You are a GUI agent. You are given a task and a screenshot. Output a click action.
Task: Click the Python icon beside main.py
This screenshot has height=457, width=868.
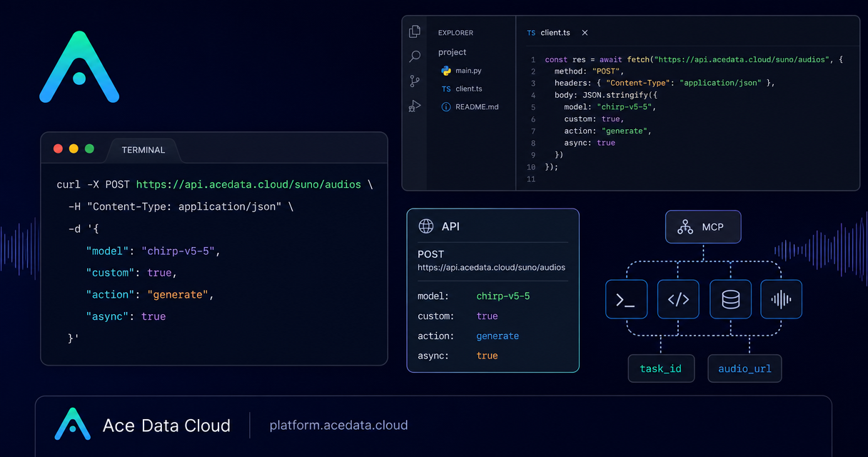click(x=446, y=71)
